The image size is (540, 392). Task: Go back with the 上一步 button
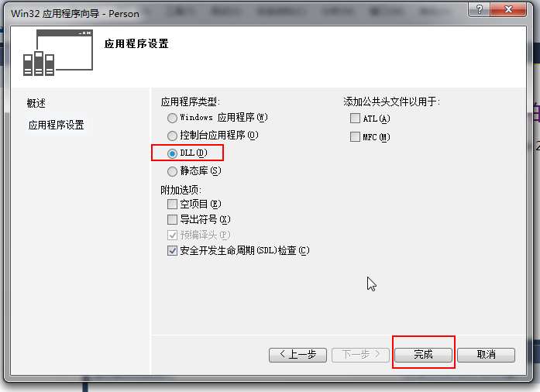298,355
